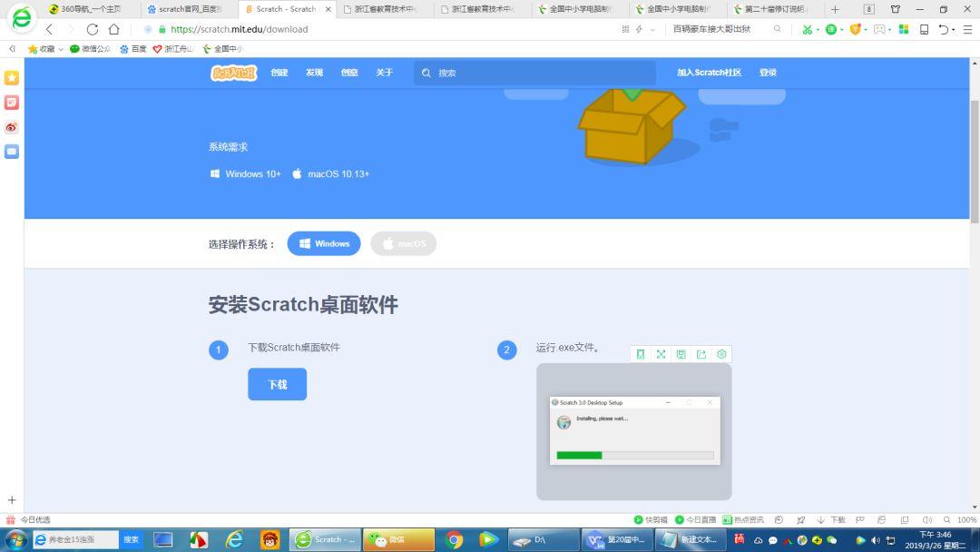
Task: Switch to 360导航 tab
Action: tap(91, 9)
